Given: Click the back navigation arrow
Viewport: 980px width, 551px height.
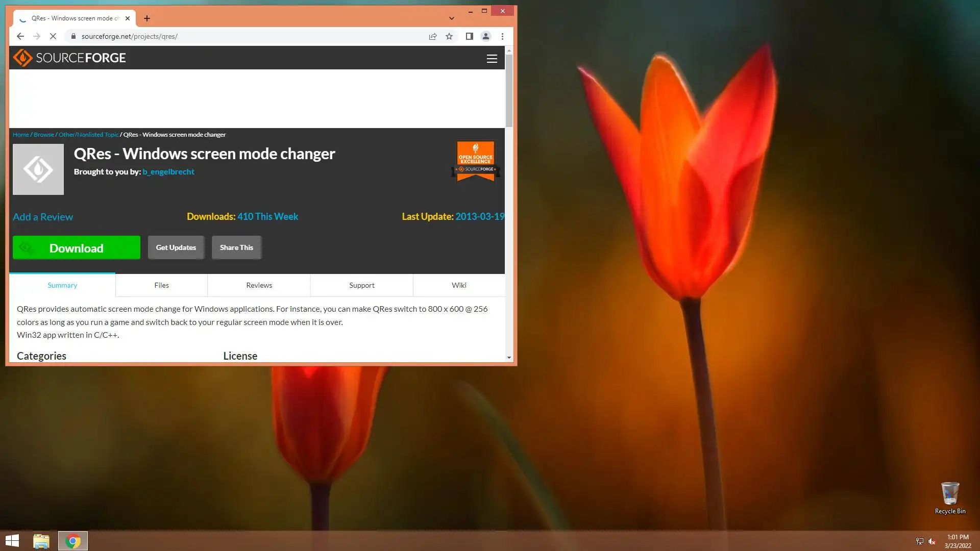Looking at the screenshot, I should point(20,36).
